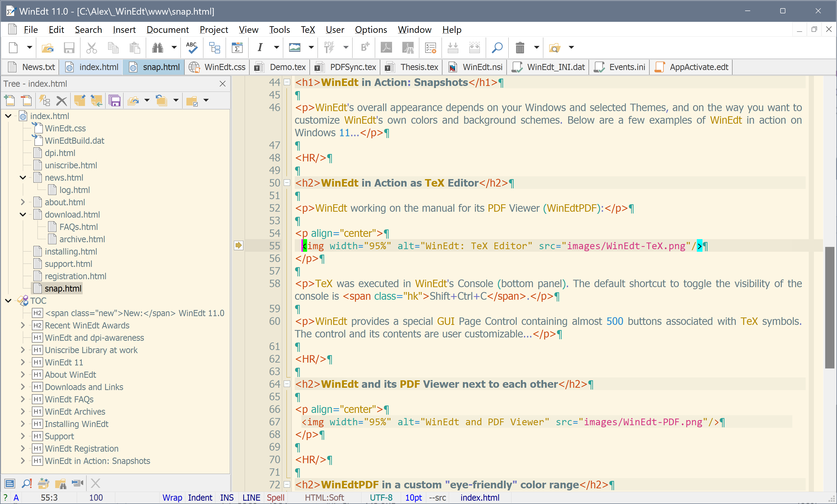Click build tree lightning icon
This screenshot has height=504, width=837.
tap(44, 100)
